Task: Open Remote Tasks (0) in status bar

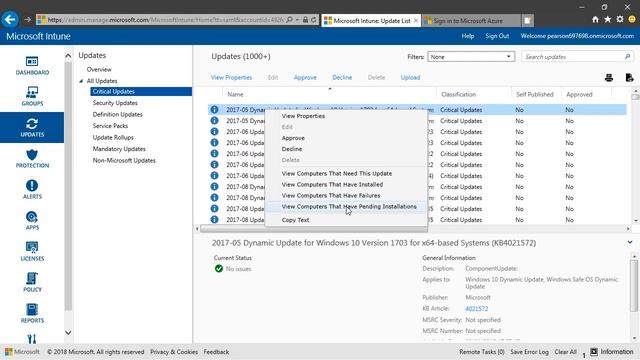Action: pyautogui.click(x=482, y=351)
